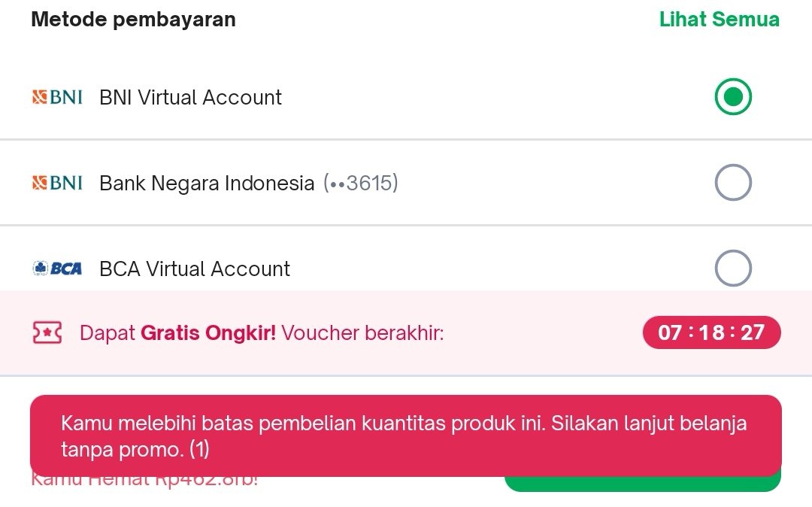Dismiss the red purchase limit toast message
Viewport: 812px width, 507px height.
click(405, 436)
